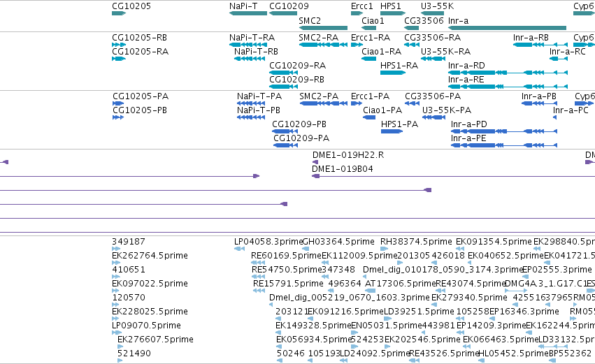The image size is (595, 364).
Task: Click the CG10205 gene label
Action: point(131,6)
